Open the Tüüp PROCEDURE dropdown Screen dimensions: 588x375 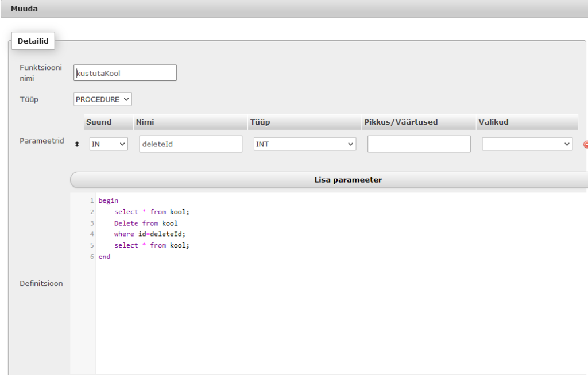coord(103,99)
